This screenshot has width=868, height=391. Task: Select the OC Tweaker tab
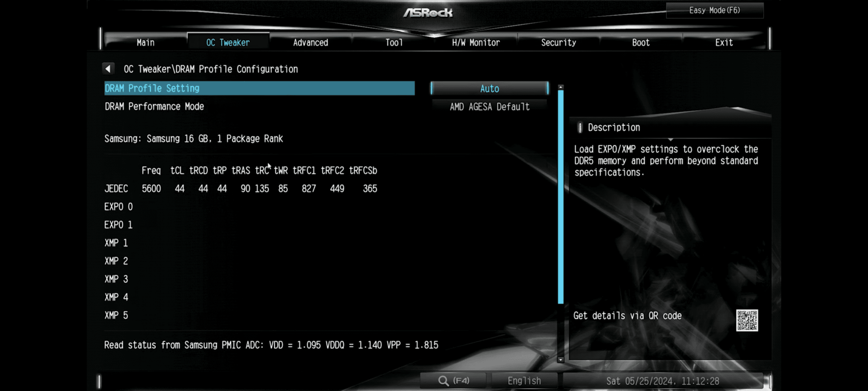pyautogui.click(x=228, y=43)
